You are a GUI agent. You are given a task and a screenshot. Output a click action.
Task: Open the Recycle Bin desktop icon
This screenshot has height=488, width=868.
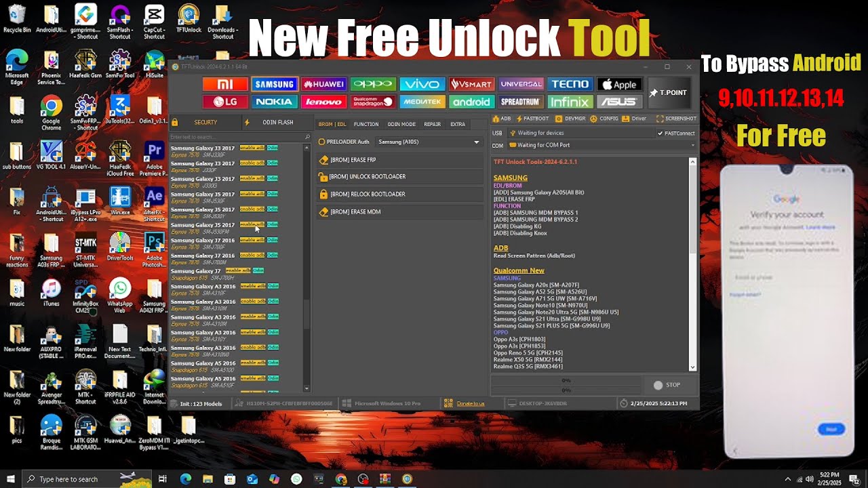tap(17, 19)
